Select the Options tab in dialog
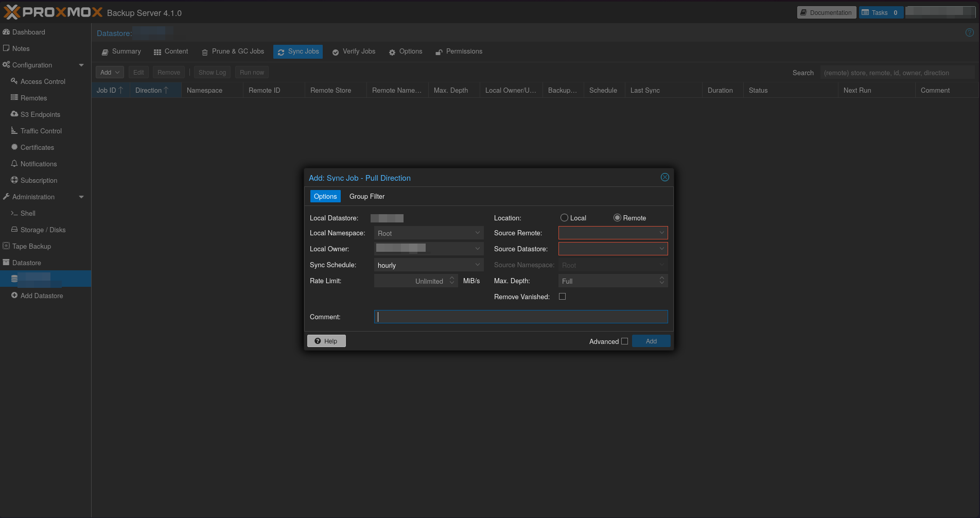This screenshot has height=518, width=980. coord(325,196)
